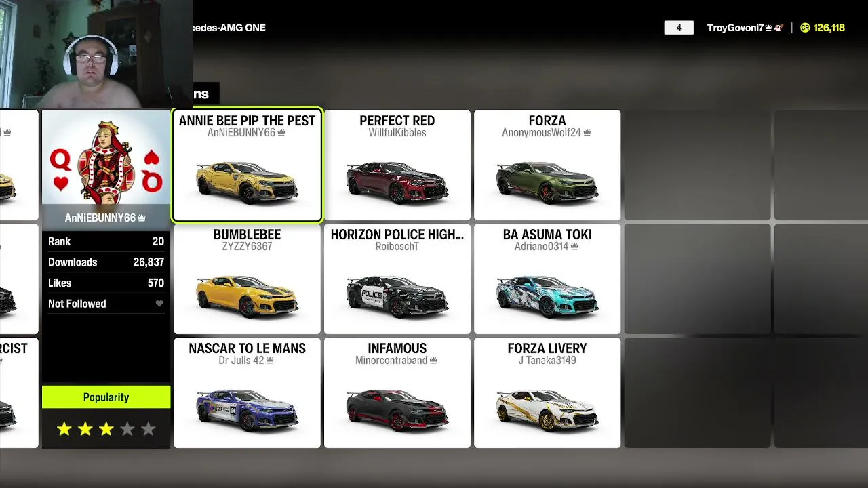Click the TroyGovoni7 gamertag
Image resolution: width=868 pixels, height=488 pixels.
click(736, 28)
